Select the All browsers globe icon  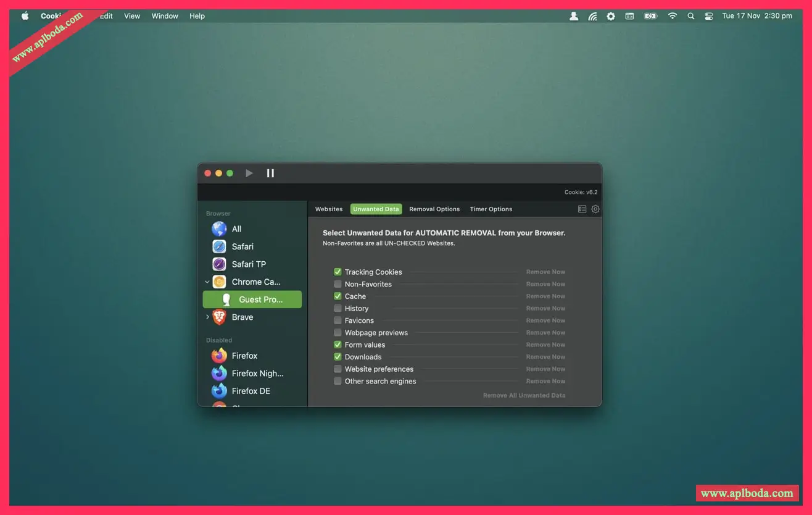(219, 229)
